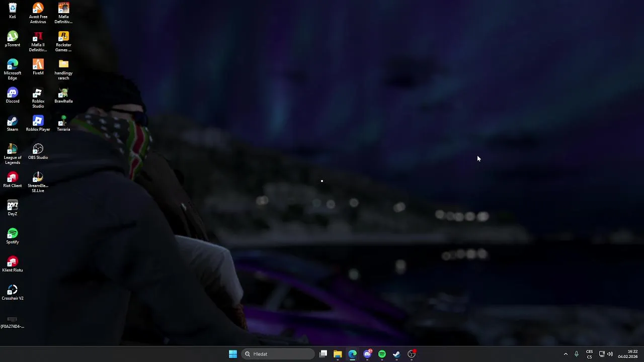Select Rockstar Games Launcher desktop icon
This screenshot has height=362, width=644.
[x=63, y=41]
